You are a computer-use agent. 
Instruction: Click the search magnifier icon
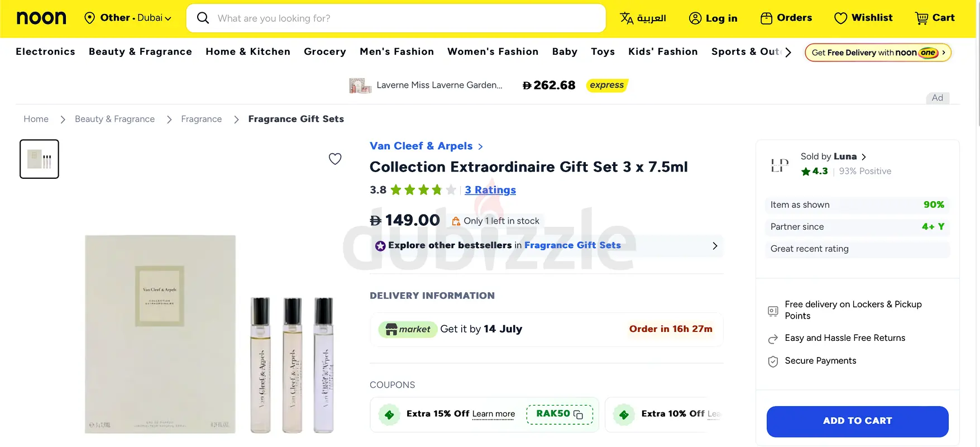pyautogui.click(x=203, y=18)
